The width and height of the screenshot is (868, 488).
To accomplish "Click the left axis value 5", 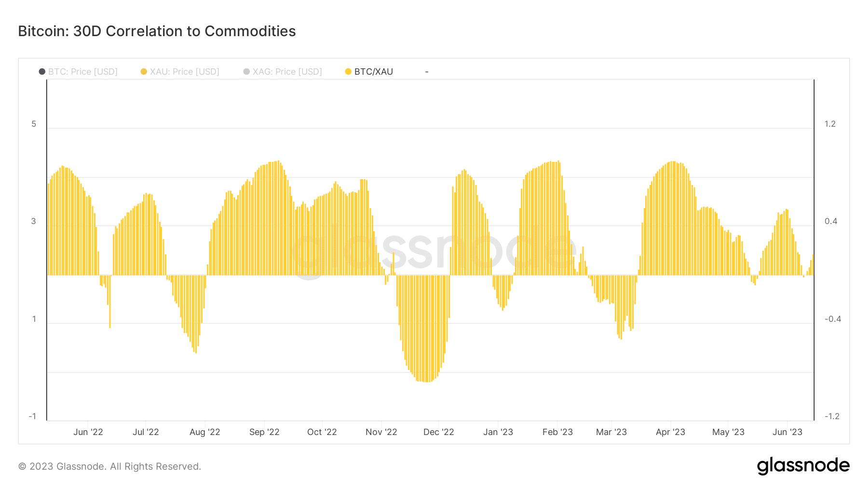I will point(34,124).
